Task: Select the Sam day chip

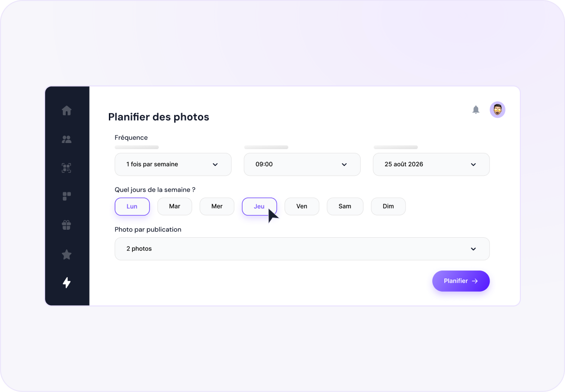Action: (345, 206)
